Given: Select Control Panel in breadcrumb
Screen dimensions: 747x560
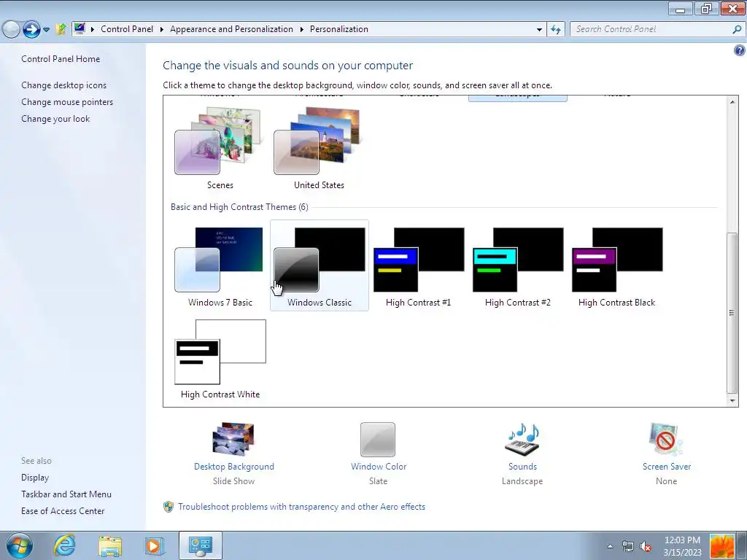Looking at the screenshot, I should [x=127, y=29].
